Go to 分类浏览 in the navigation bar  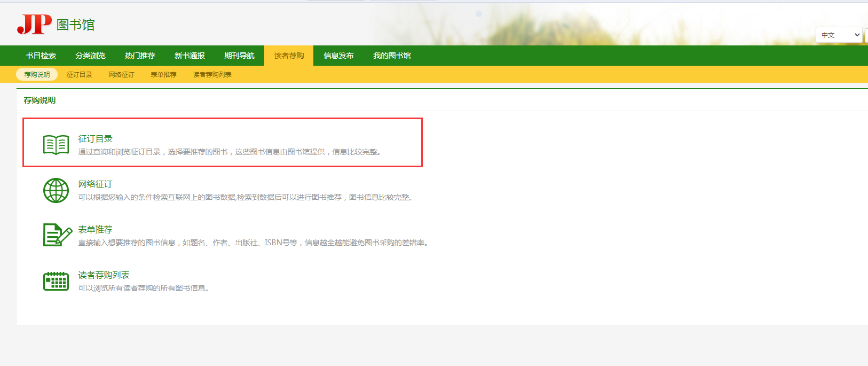[90, 56]
